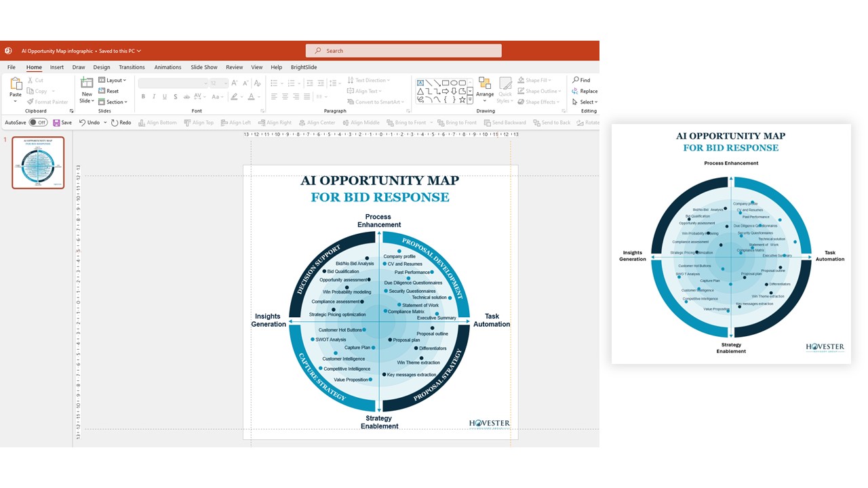Choose the Right Arrow block shape
The width and height of the screenshot is (868, 488).
pyautogui.click(x=446, y=91)
